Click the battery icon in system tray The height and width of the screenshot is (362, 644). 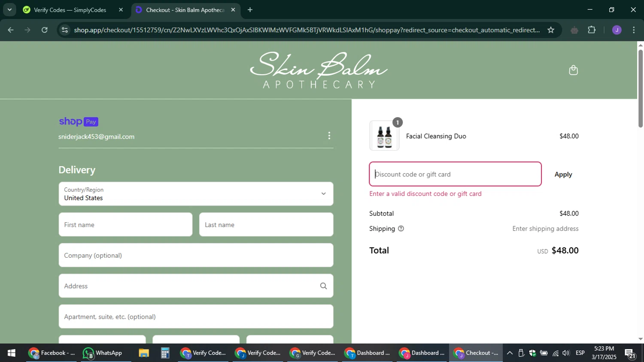(x=544, y=353)
